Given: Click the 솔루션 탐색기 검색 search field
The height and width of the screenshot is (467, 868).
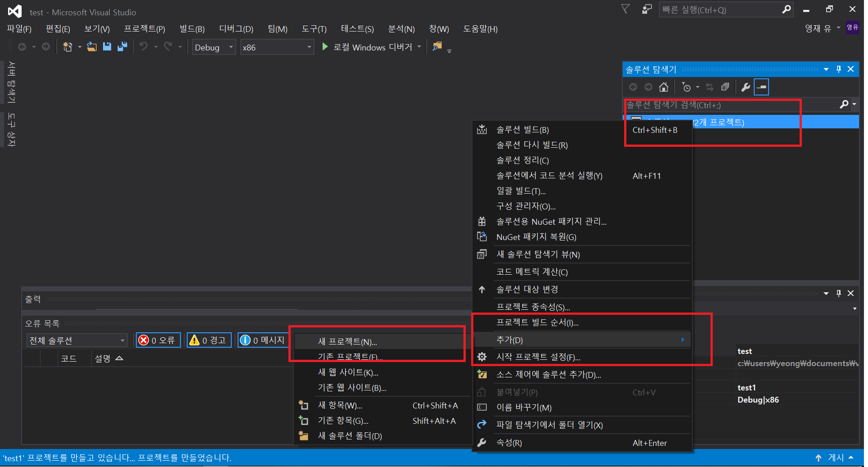Looking at the screenshot, I should point(731,105).
